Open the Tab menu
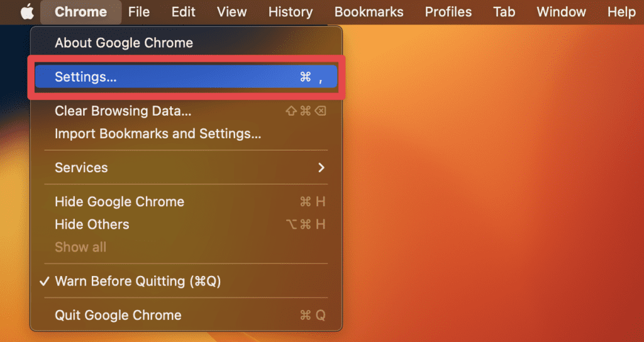Image resolution: width=644 pixels, height=342 pixels. point(504,12)
